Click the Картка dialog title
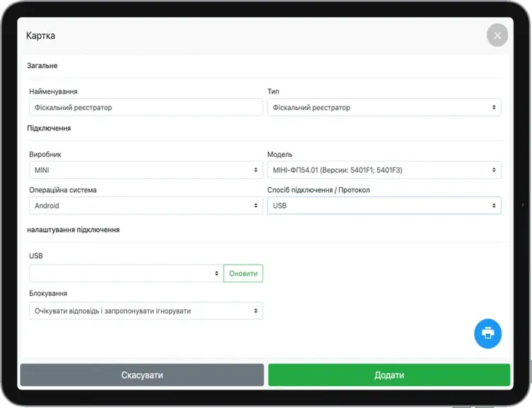 click(40, 35)
